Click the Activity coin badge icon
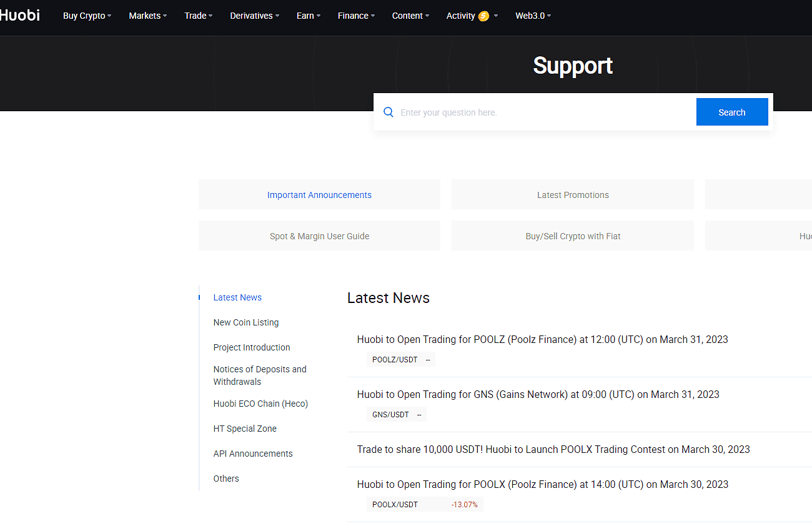 [x=483, y=16]
